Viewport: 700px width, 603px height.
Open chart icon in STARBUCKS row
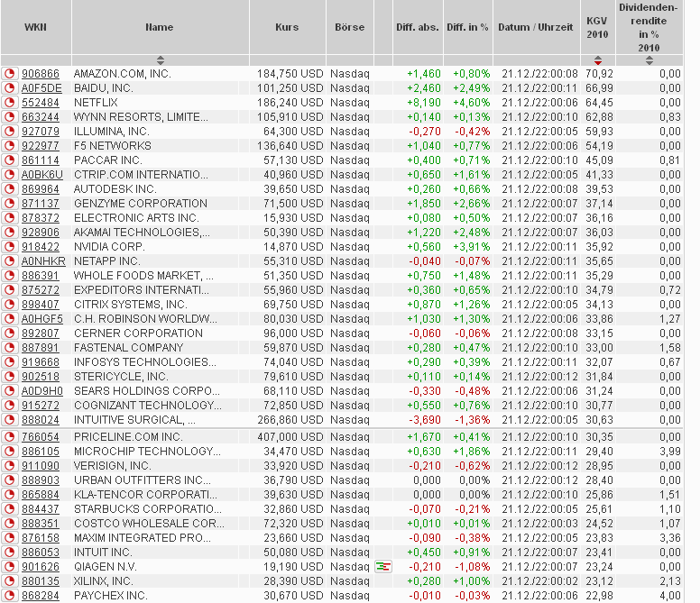9,509
